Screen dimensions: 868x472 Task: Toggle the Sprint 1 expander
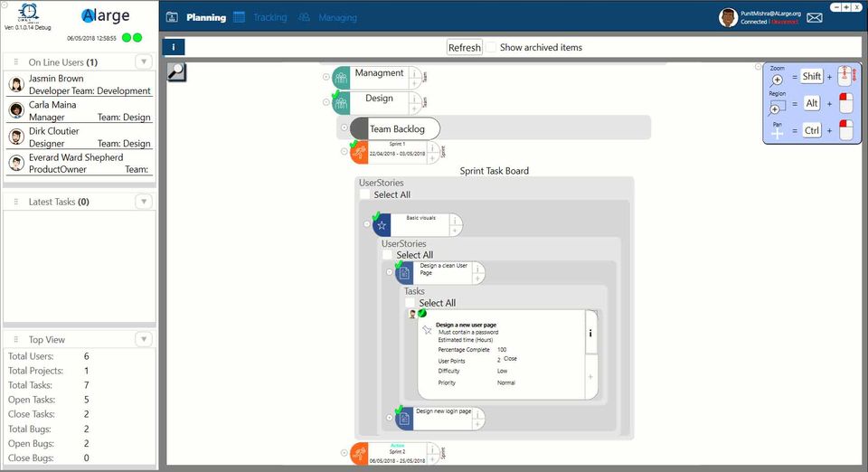[344, 151]
